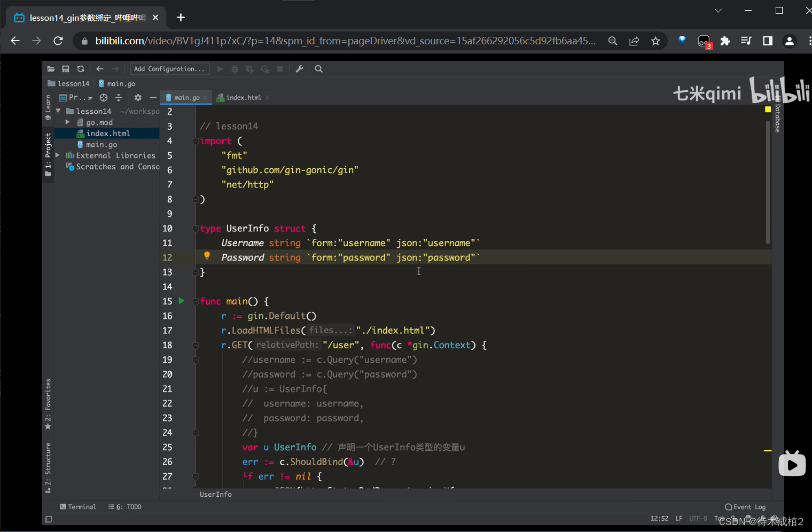Screen dimensions: 812x532
Task: Select the main.go breadcrumb
Action: point(117,83)
